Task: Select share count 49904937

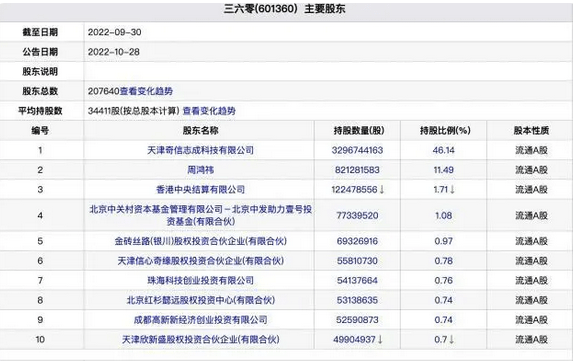Action: (x=354, y=340)
